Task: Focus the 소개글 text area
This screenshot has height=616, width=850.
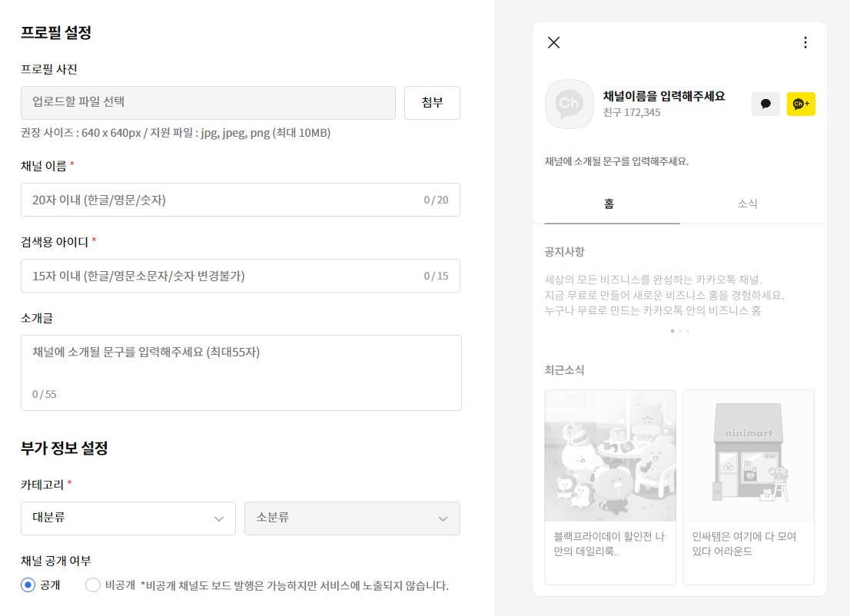Action: point(241,373)
